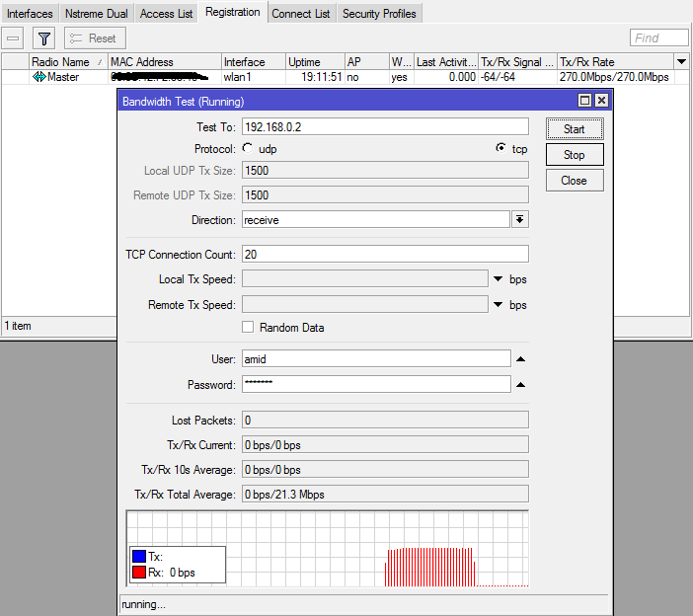Enable the Random Data checkbox

click(x=249, y=327)
